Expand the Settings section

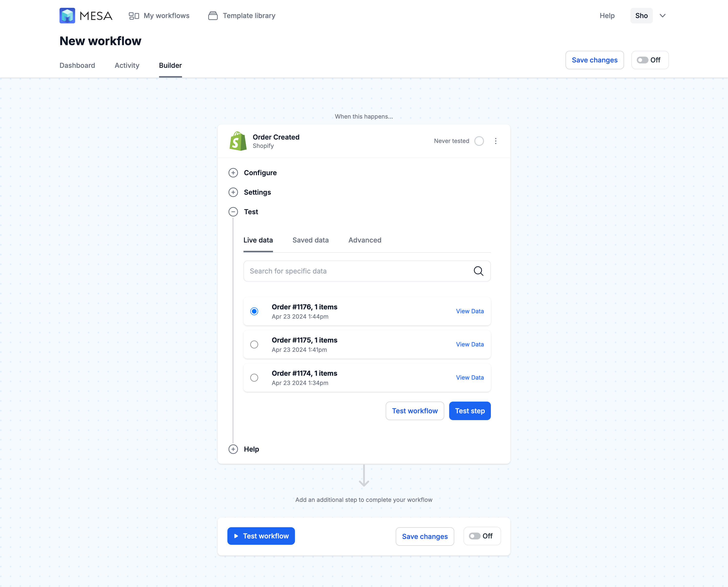pos(233,192)
